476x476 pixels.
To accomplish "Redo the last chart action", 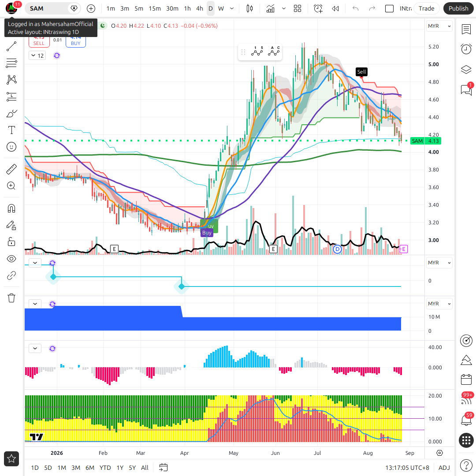I will [372, 8].
